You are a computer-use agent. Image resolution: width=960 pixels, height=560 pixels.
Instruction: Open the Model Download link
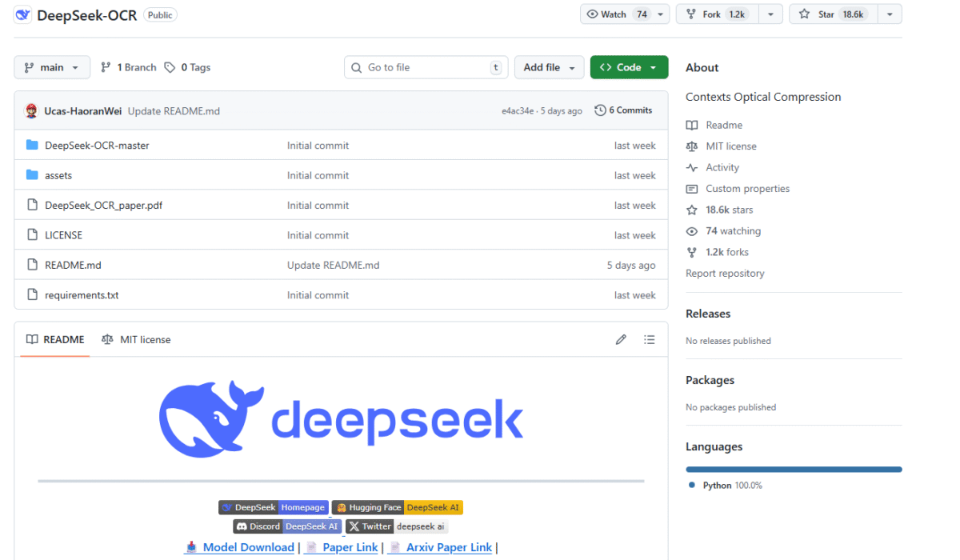click(x=247, y=547)
